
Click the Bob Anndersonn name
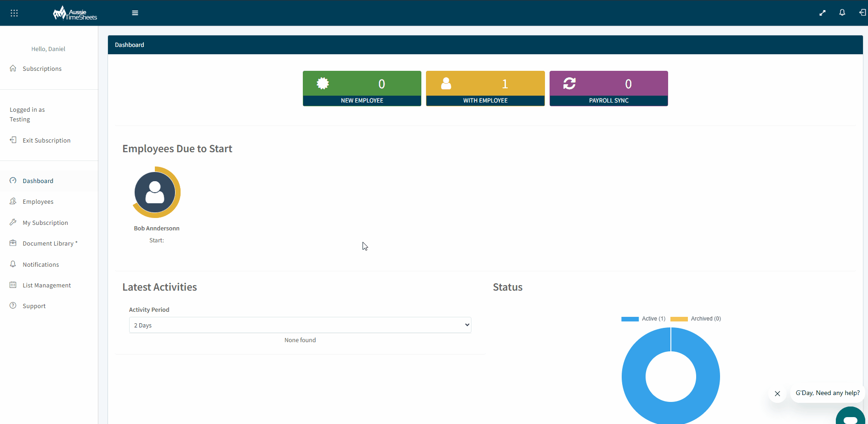pyautogui.click(x=157, y=228)
